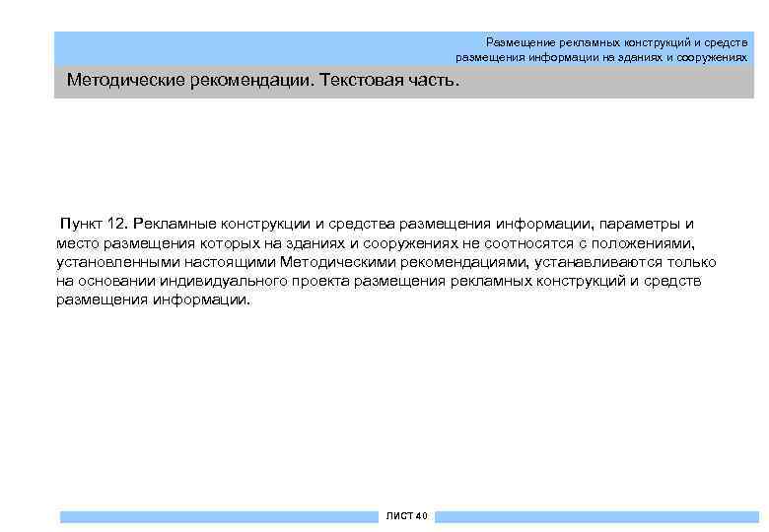Click header line 'размещения информации на зданиях и сооружениях'
Image resolution: width=769 pixels, height=532 pixels.
pos(601,58)
